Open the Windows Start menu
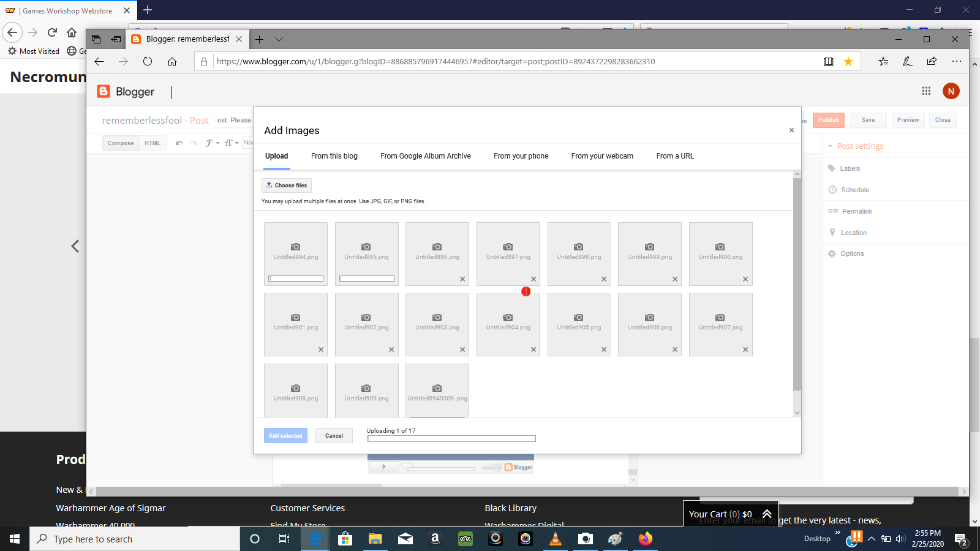The image size is (980, 551). coord(15,539)
